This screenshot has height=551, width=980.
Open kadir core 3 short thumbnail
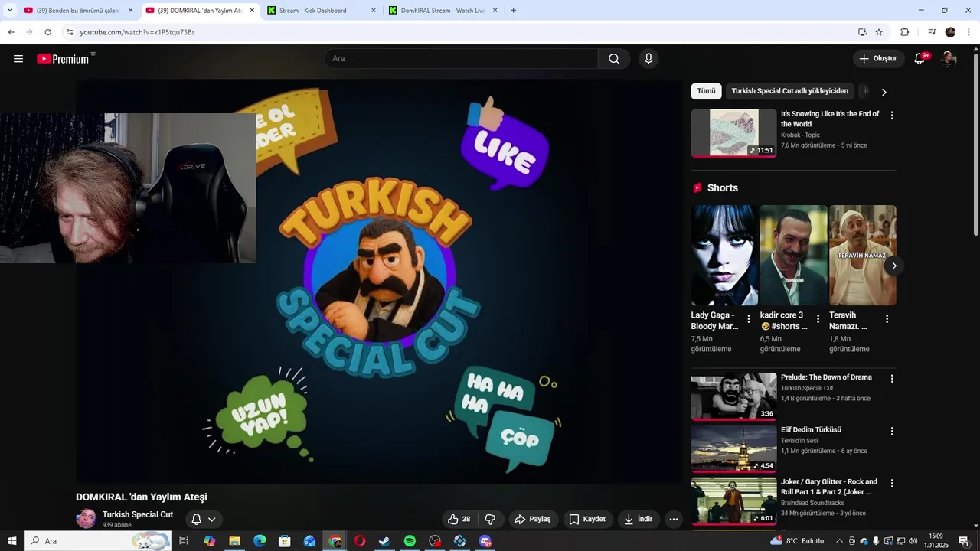click(x=793, y=255)
